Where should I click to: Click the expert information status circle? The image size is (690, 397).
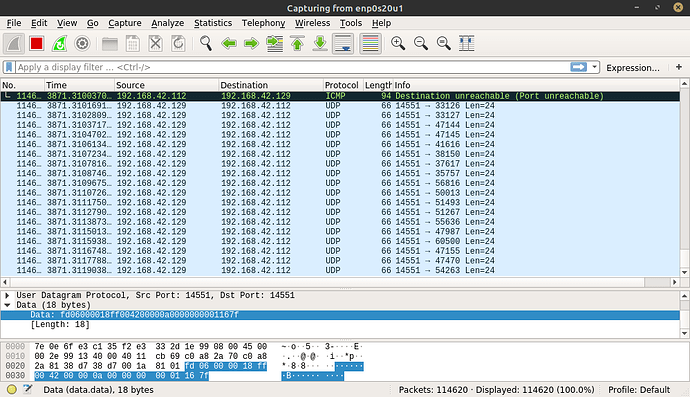[x=12, y=390]
